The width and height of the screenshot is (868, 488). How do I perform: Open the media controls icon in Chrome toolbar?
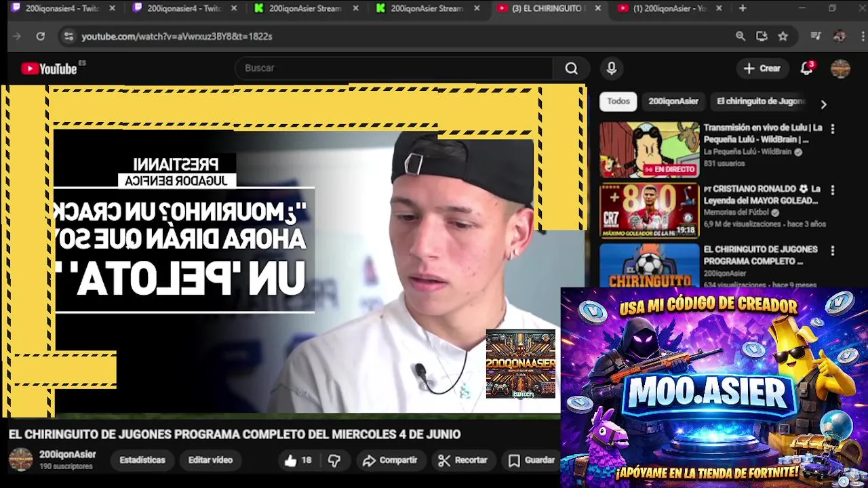(816, 37)
